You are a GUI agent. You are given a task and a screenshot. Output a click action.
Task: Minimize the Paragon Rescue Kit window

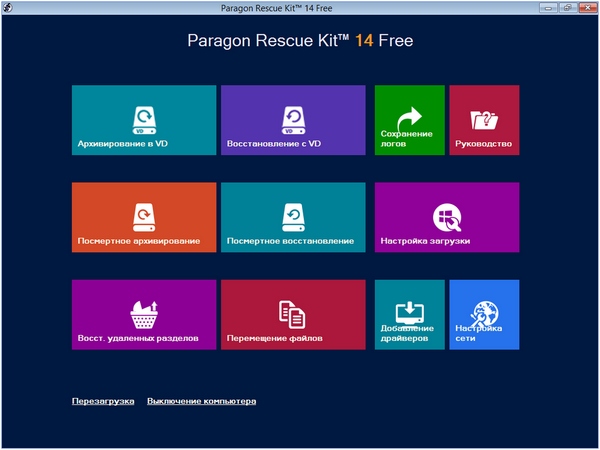pyautogui.click(x=548, y=8)
